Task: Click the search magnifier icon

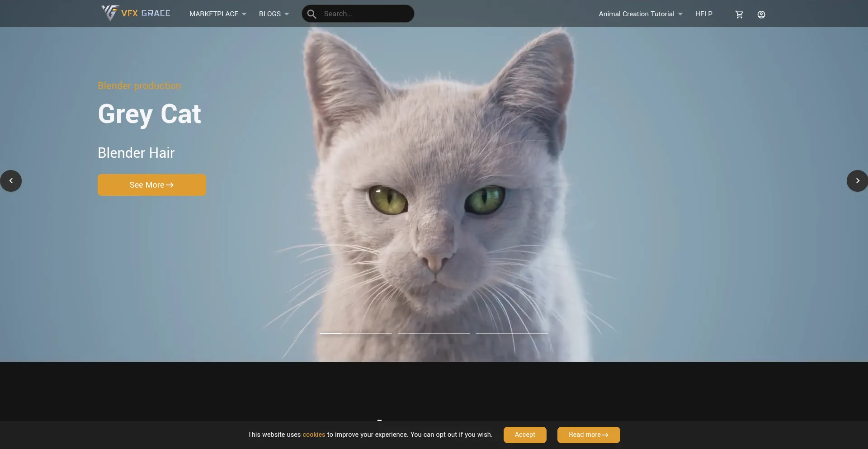Action: [311, 14]
